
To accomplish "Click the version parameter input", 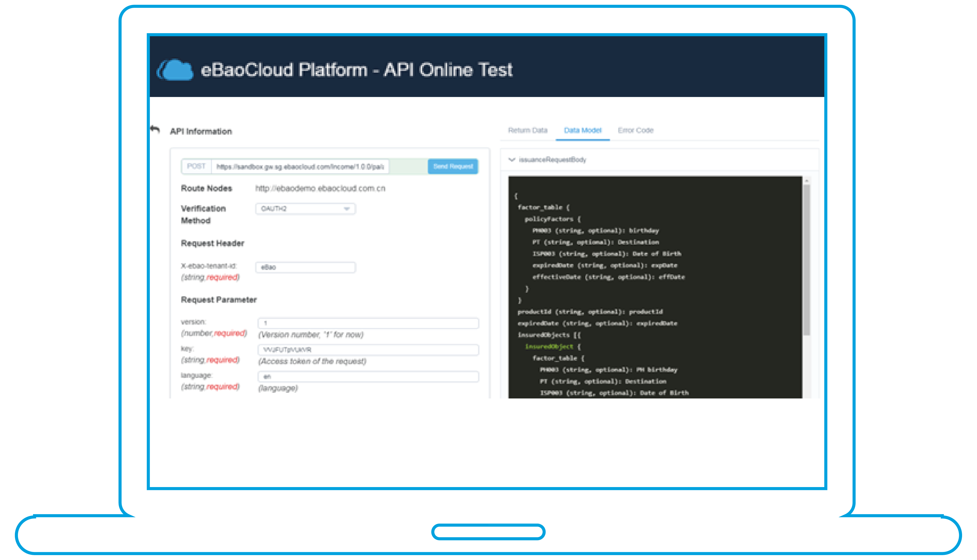I will point(368,323).
